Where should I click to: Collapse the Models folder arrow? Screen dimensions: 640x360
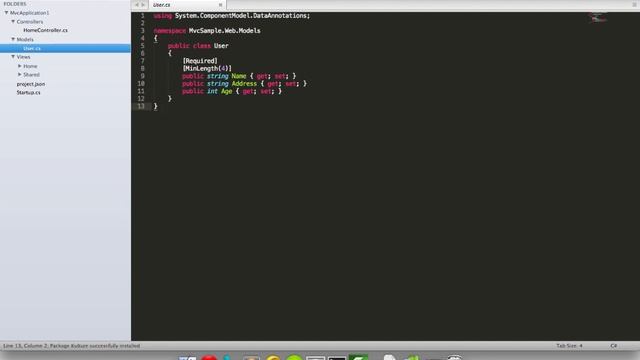(x=13, y=39)
